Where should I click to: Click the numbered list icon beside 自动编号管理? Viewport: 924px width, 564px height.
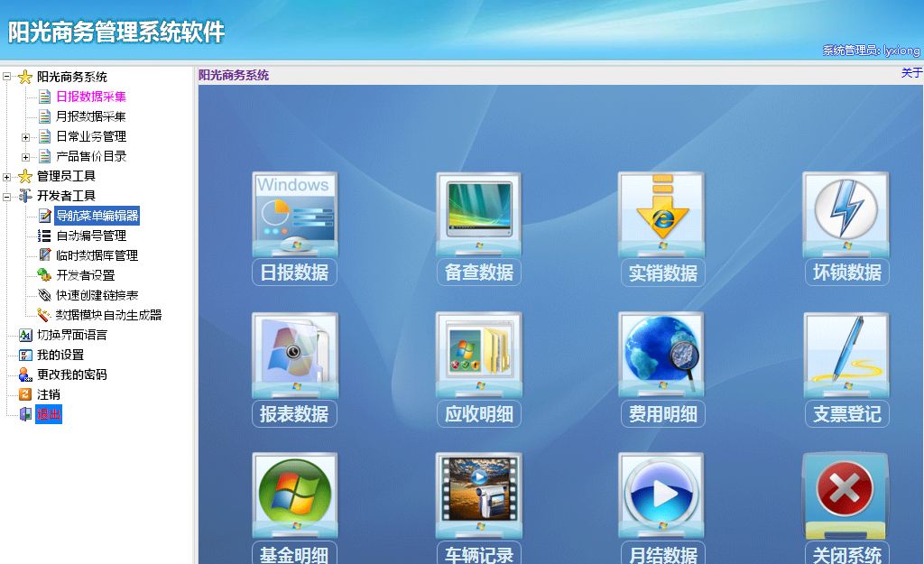[x=45, y=236]
